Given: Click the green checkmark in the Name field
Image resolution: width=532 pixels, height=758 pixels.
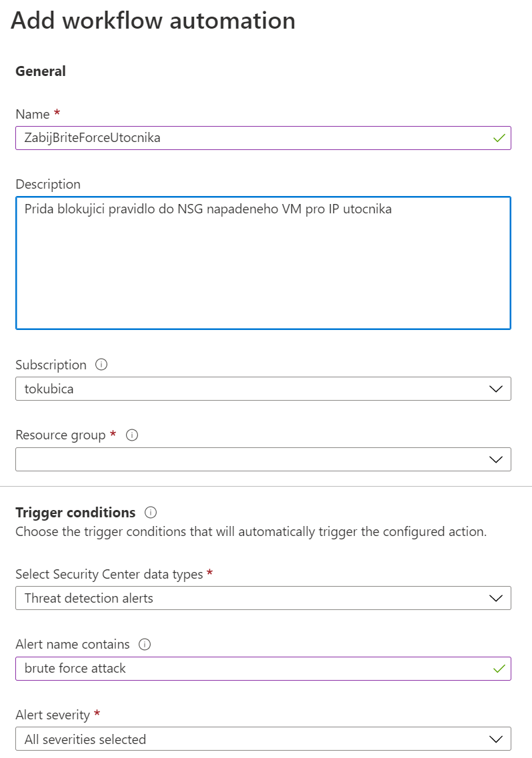Looking at the screenshot, I should point(498,138).
